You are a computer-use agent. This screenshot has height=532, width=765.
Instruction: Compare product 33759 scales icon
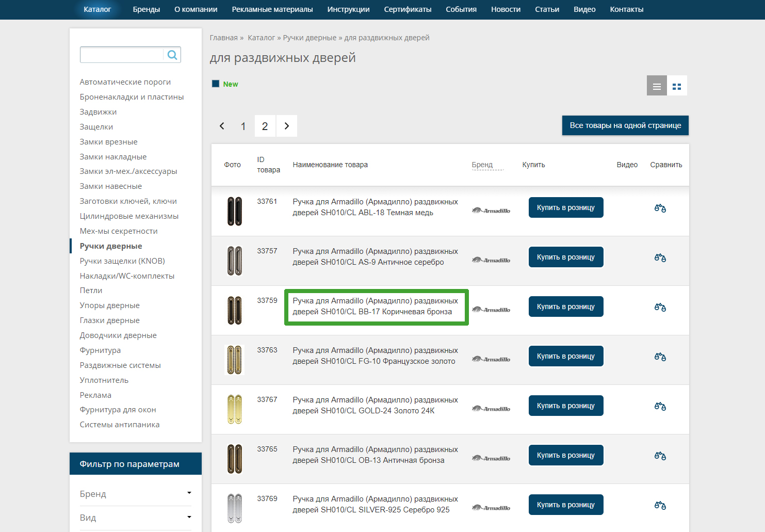coord(660,307)
